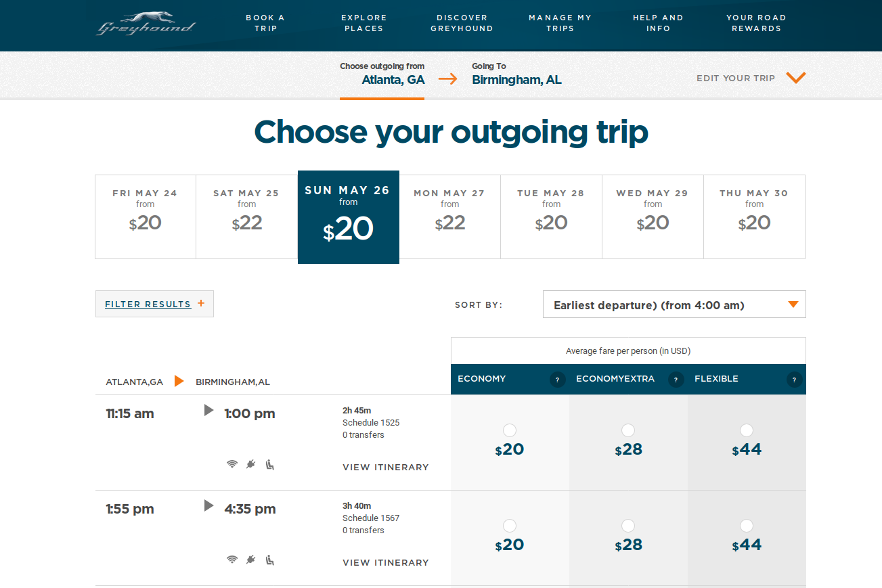Select $28 EconomyExtra fare for 11:15 am
The image size is (882, 588).
pos(628,430)
